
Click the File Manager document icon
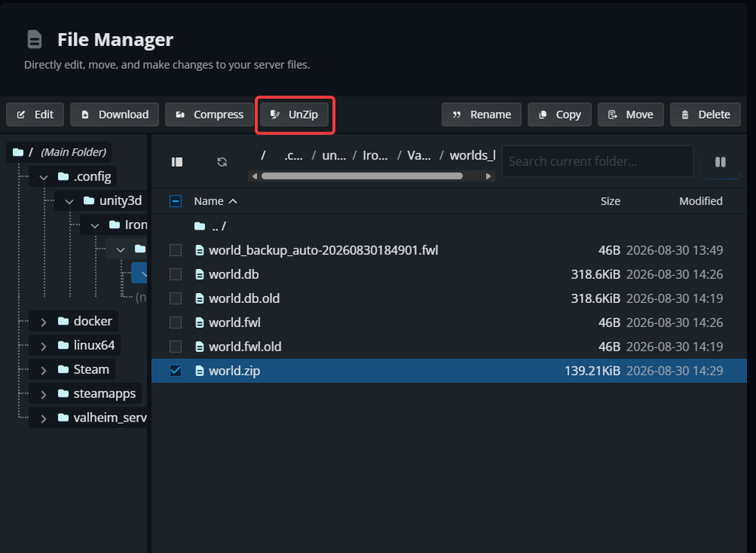(x=34, y=39)
